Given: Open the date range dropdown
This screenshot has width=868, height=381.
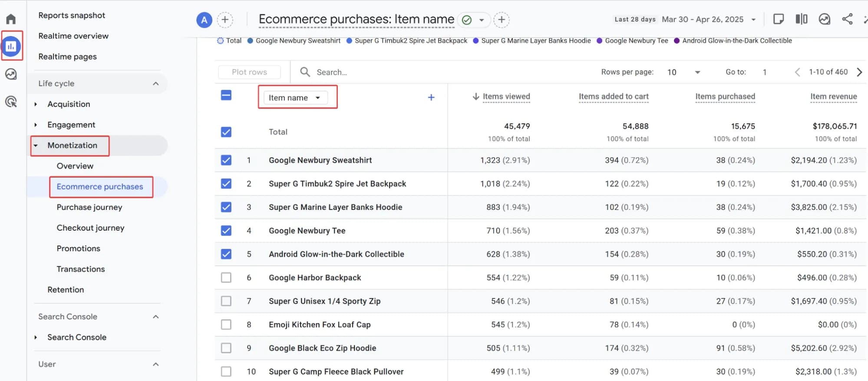Looking at the screenshot, I should coord(753,20).
